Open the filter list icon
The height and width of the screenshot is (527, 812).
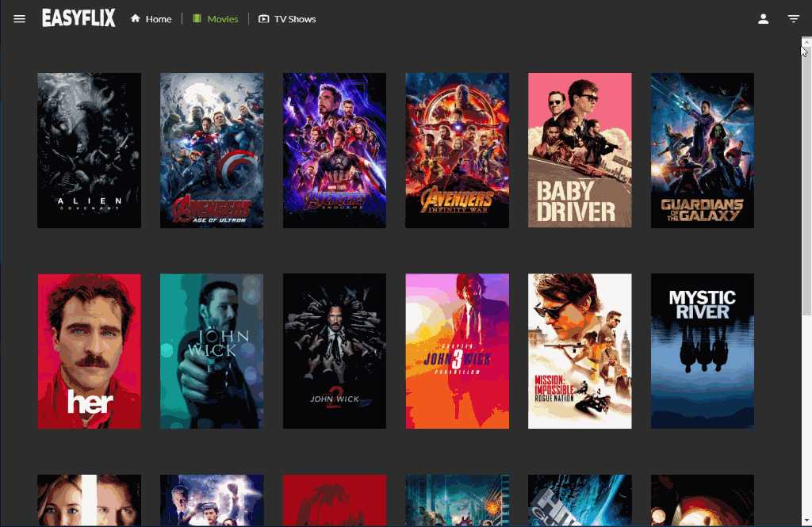[793, 19]
